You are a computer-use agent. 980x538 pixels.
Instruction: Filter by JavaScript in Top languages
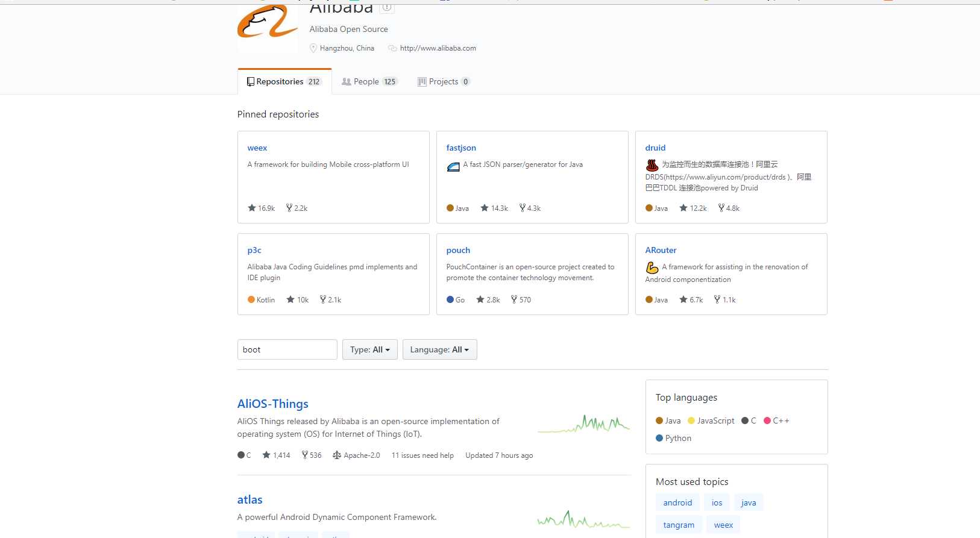point(711,421)
